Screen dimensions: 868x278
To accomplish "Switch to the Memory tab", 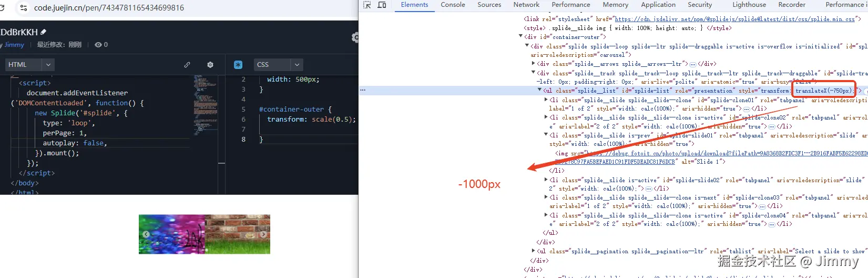I will 616,5.
